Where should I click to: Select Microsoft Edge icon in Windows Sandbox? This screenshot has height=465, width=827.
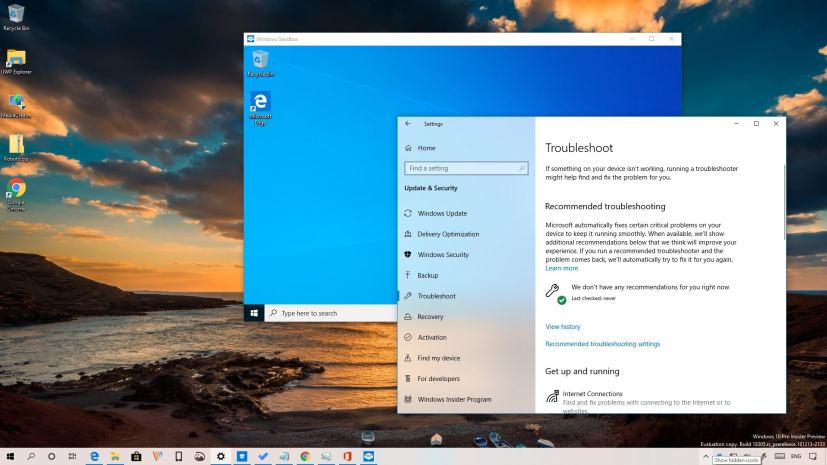tap(260, 108)
